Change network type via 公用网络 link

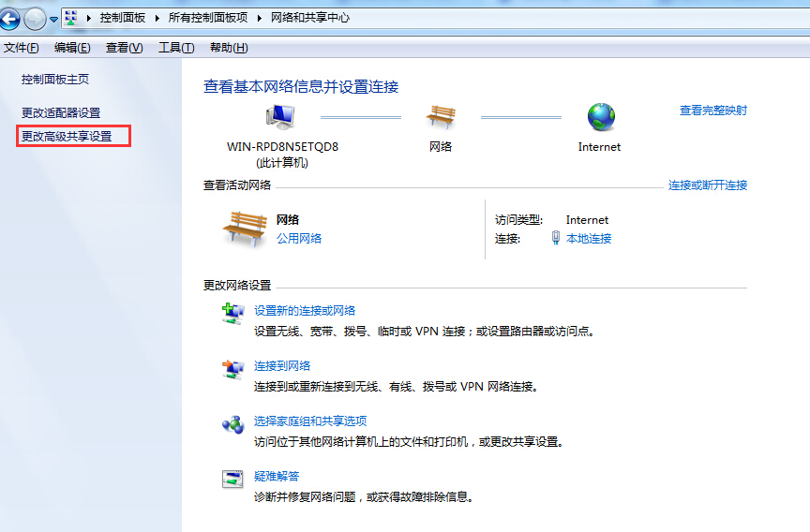point(299,239)
